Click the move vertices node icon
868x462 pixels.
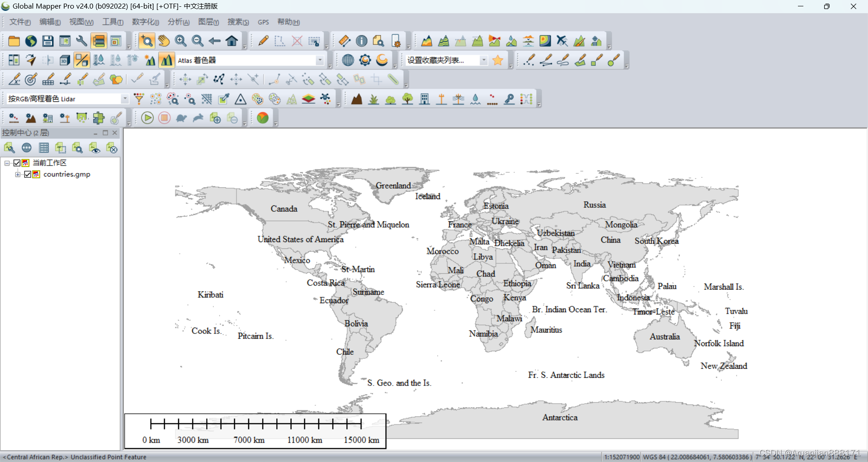click(219, 80)
